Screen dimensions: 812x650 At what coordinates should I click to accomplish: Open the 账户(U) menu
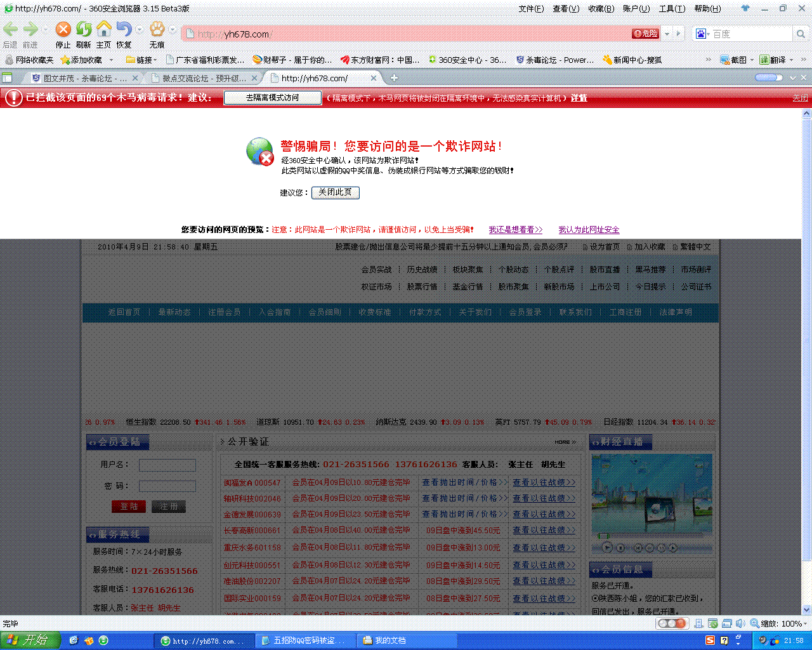(636, 8)
